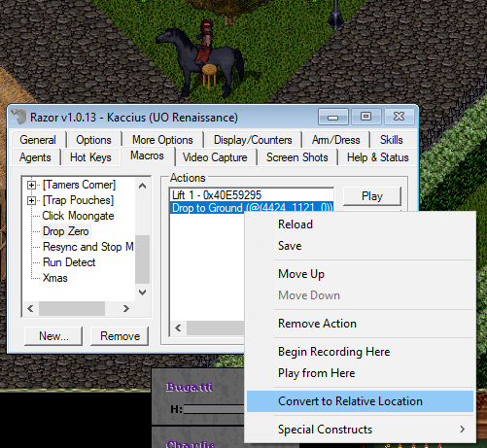Select Move Up in context menu
The image size is (487, 448).
pyautogui.click(x=360, y=274)
